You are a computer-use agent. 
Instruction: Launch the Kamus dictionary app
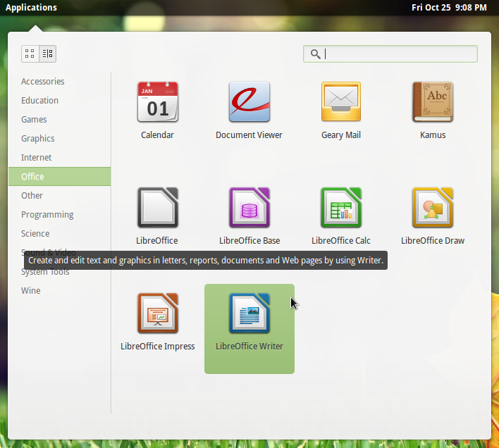click(x=433, y=102)
